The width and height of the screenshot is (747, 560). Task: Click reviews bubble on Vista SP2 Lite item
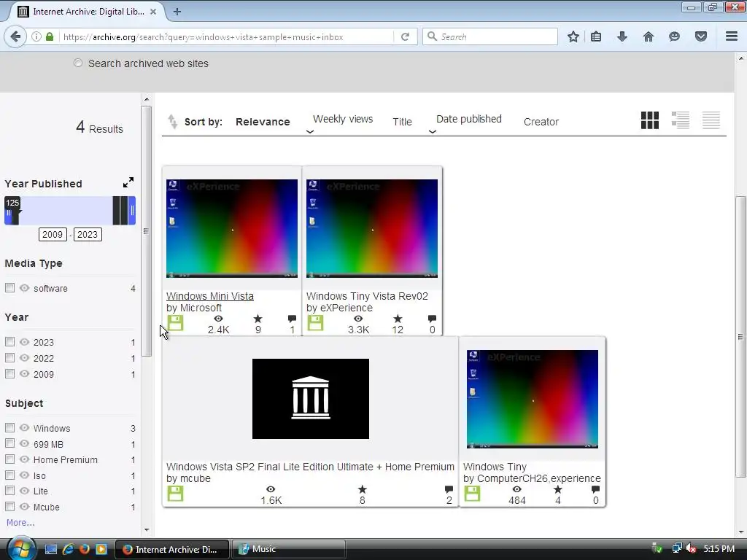click(449, 489)
